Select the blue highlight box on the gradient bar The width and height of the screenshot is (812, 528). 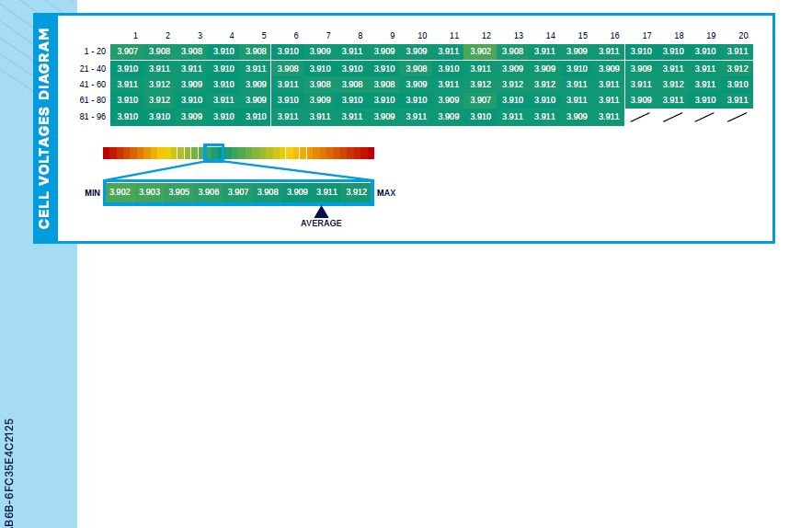coord(213,153)
